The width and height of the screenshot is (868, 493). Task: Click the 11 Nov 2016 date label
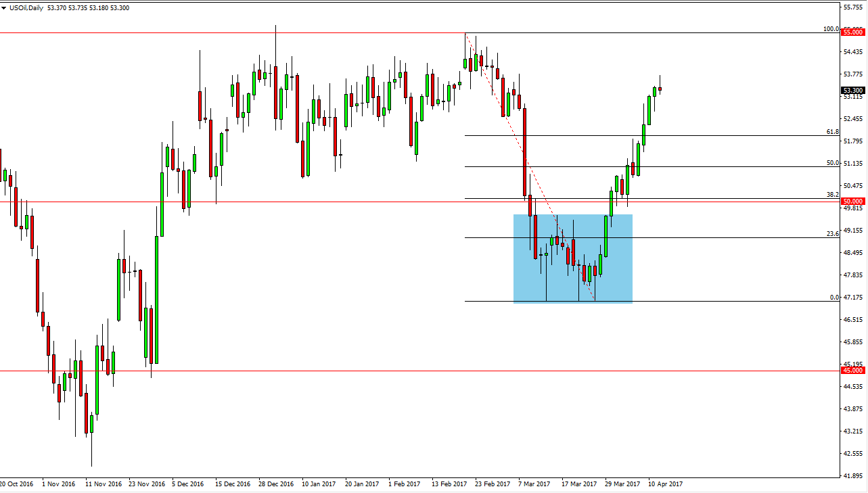point(104,484)
